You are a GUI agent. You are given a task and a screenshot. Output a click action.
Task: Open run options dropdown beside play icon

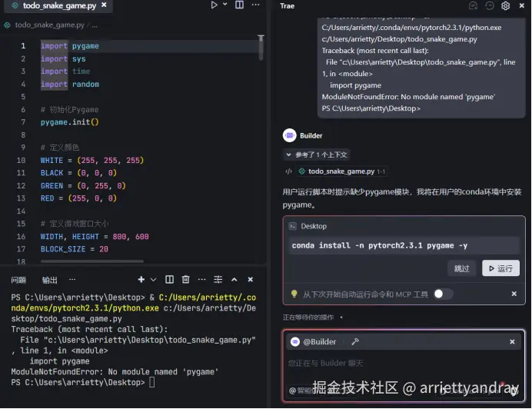tap(225, 5)
